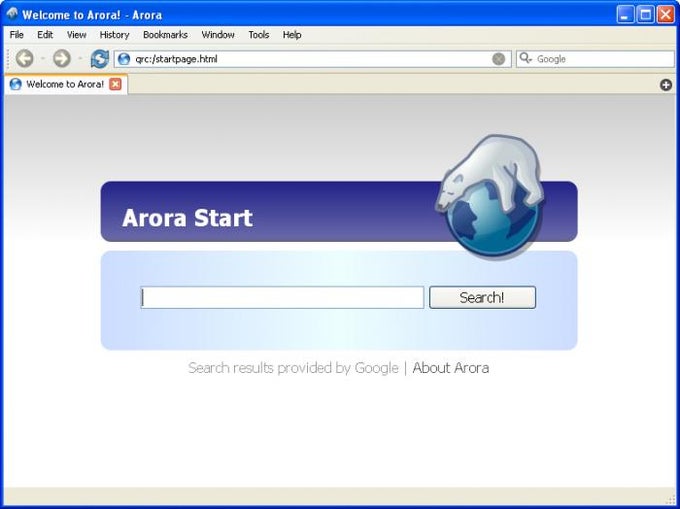This screenshot has width=680, height=509.
Task: Open the File menu
Action: click(16, 35)
